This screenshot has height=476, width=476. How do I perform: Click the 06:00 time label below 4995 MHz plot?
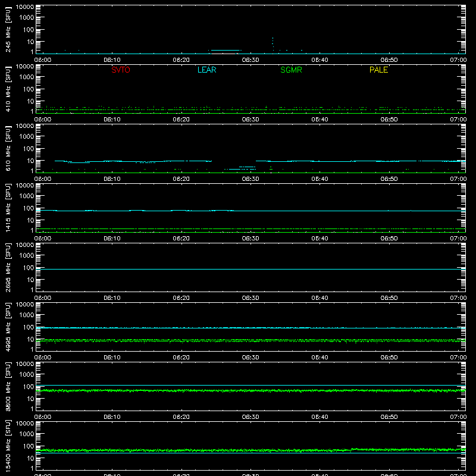pos(43,358)
